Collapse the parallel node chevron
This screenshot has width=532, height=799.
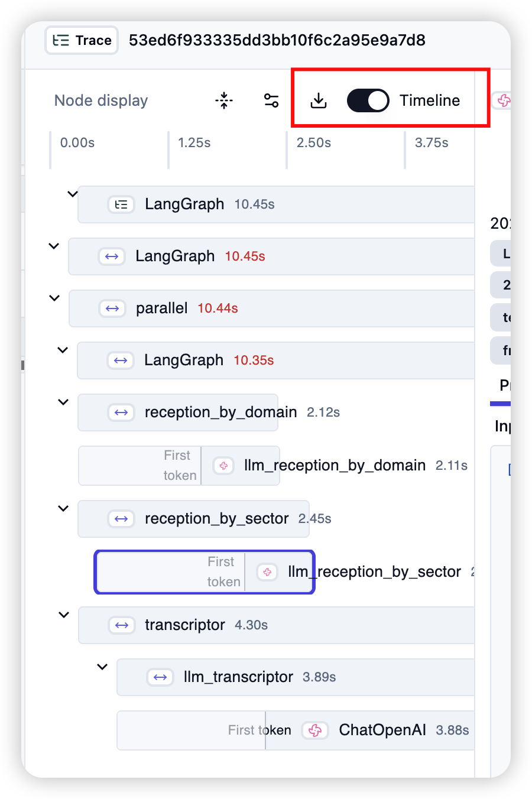[54, 298]
